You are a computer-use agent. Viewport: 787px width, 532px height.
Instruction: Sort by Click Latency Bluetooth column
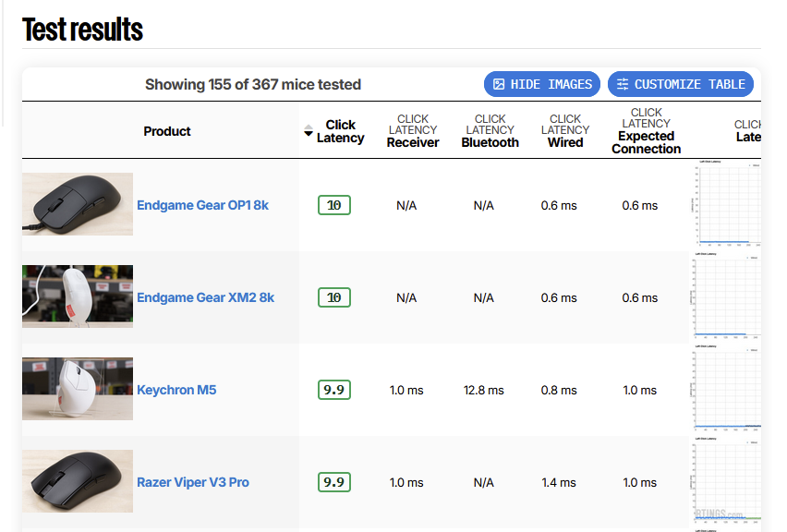click(490, 131)
